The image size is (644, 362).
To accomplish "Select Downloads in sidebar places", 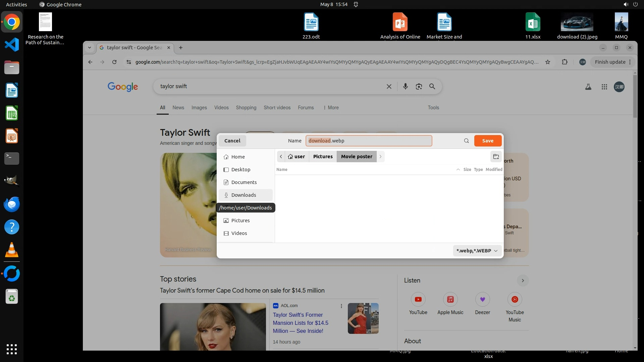I will [244, 195].
